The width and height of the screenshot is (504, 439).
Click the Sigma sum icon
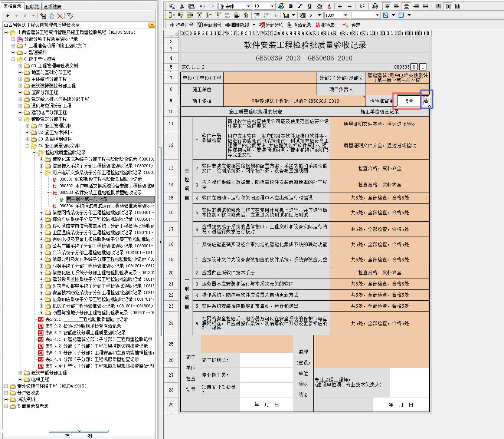coord(312,15)
